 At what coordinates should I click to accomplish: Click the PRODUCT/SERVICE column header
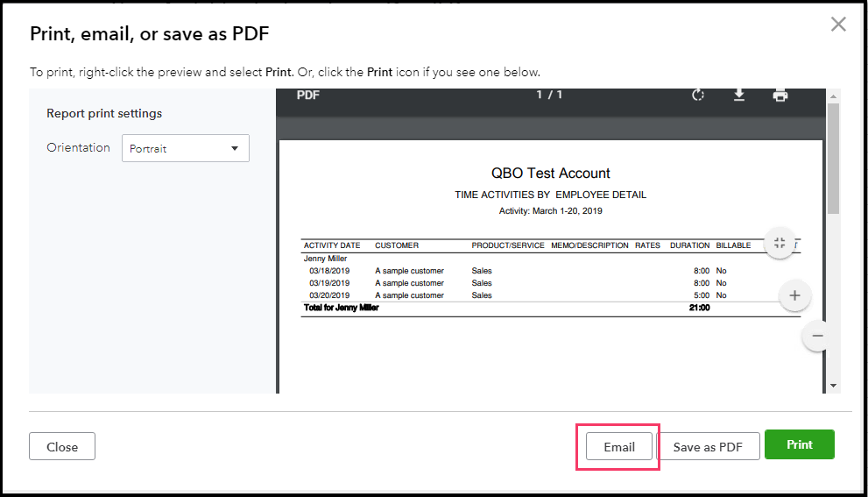tap(508, 245)
